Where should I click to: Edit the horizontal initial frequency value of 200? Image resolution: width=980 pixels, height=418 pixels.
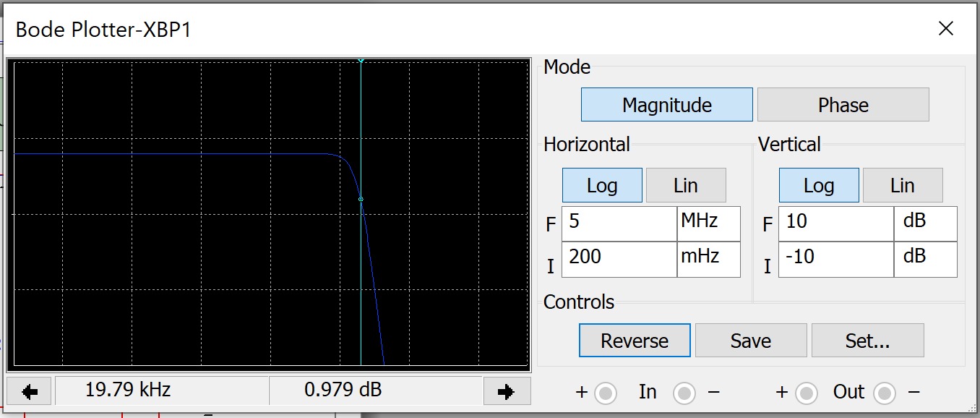point(618,259)
